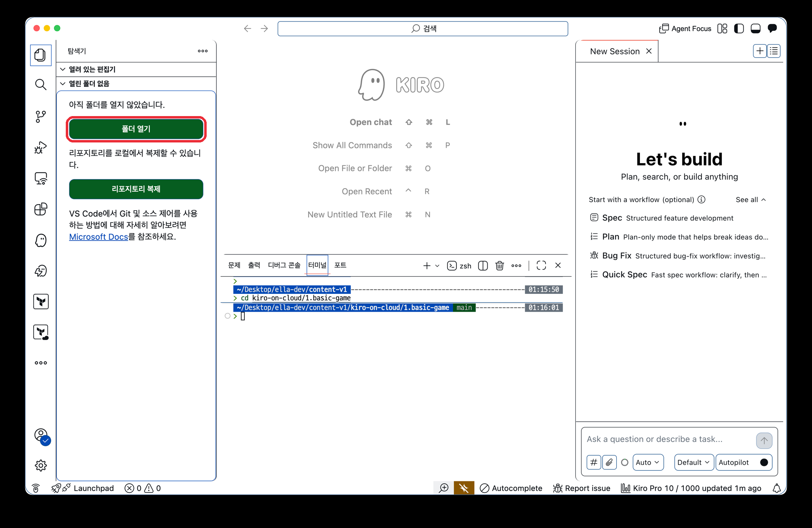Collapse the 열린 폴더 없음 section
Image resolution: width=812 pixels, height=528 pixels.
click(x=136, y=84)
